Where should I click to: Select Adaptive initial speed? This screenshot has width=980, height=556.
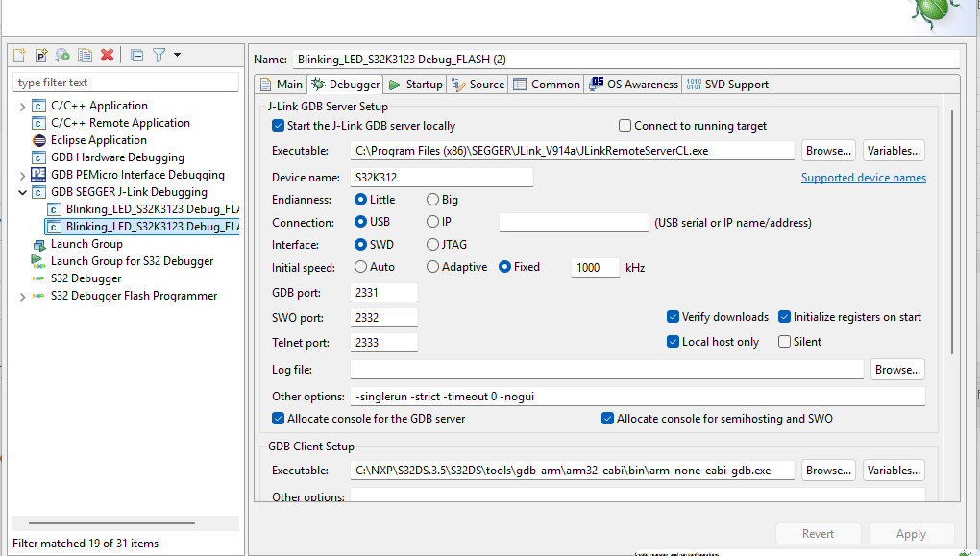(432, 267)
